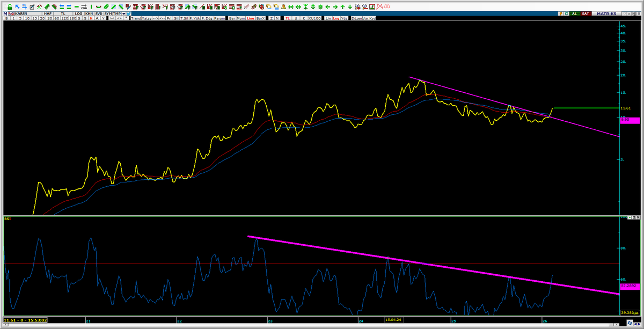Select the Trend drawing option
Screen dimensions: 644x329
(x=136, y=18)
